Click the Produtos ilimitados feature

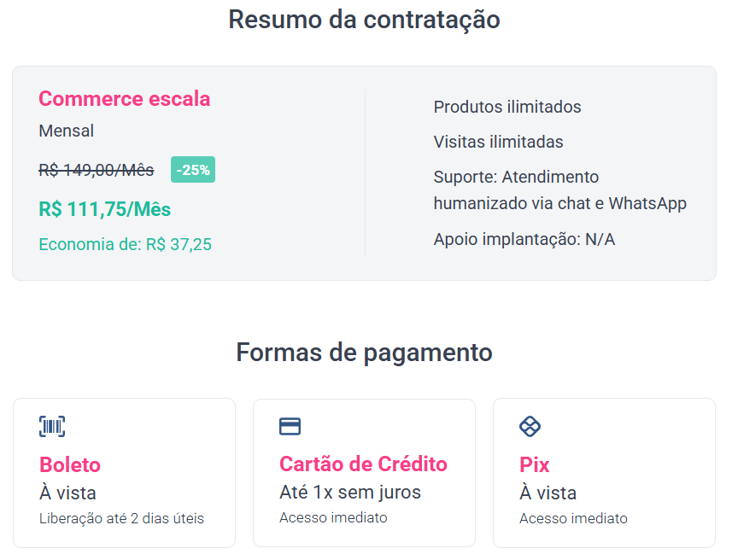click(507, 108)
